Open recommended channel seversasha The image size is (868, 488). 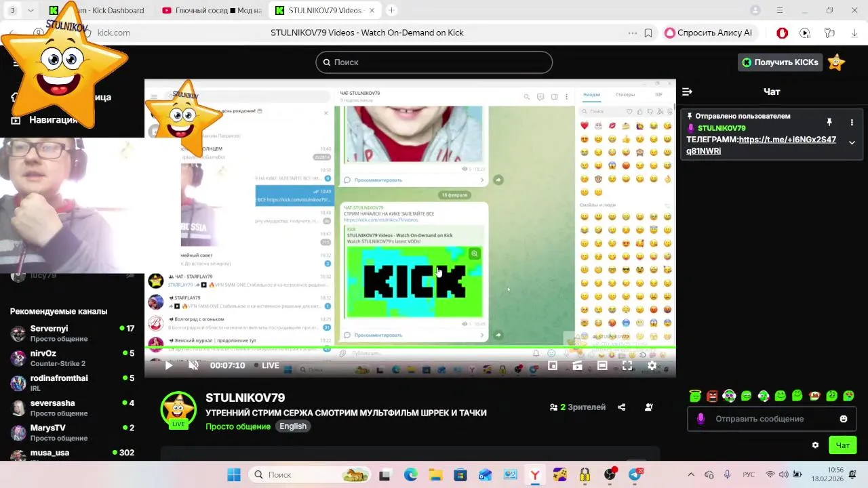[x=72, y=408]
